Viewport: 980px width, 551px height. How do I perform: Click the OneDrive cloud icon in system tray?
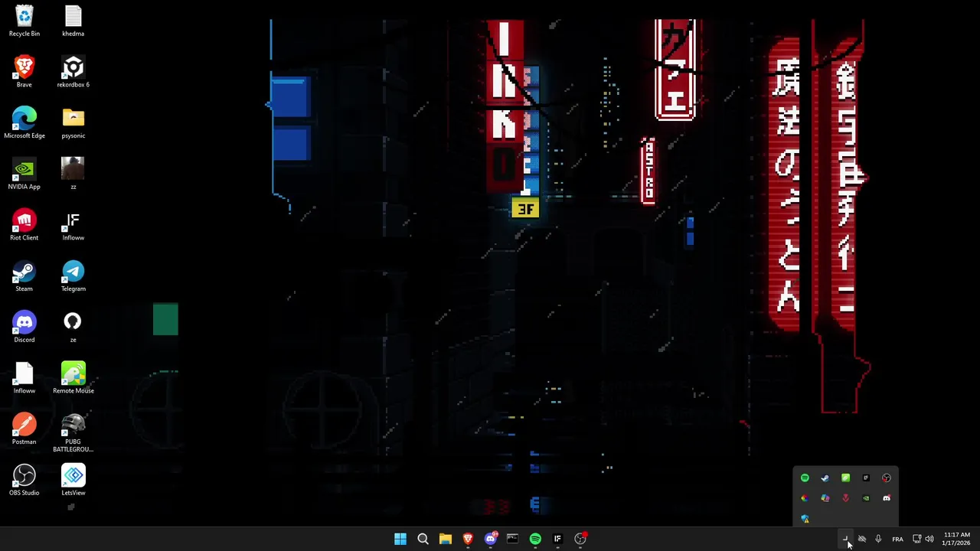(x=862, y=539)
